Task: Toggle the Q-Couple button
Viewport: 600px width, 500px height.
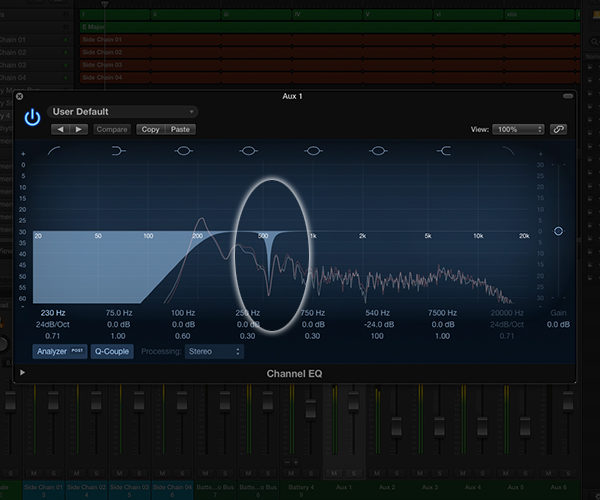Action: coord(112,351)
